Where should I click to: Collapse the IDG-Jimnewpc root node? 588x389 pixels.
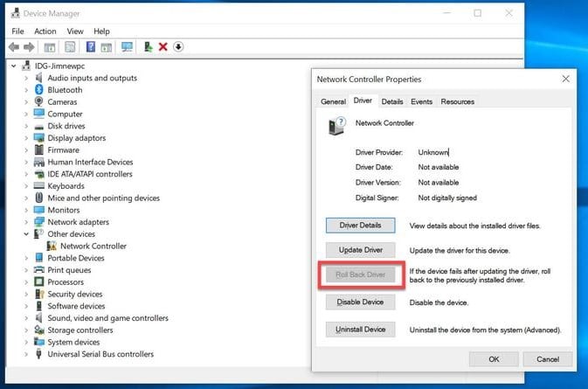pyautogui.click(x=13, y=66)
